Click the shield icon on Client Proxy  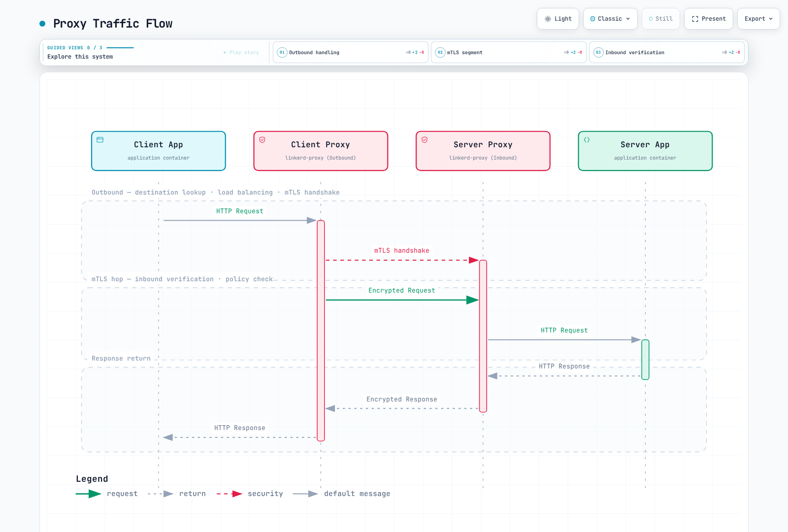click(263, 140)
